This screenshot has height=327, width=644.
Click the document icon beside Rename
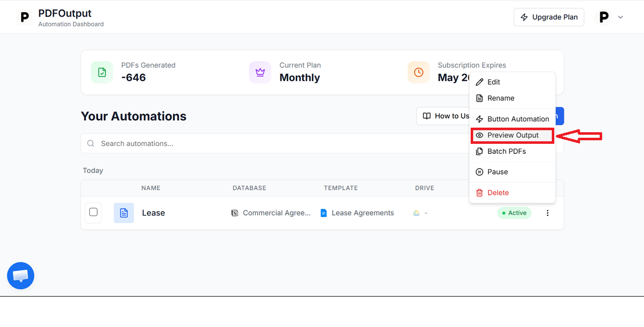(479, 98)
